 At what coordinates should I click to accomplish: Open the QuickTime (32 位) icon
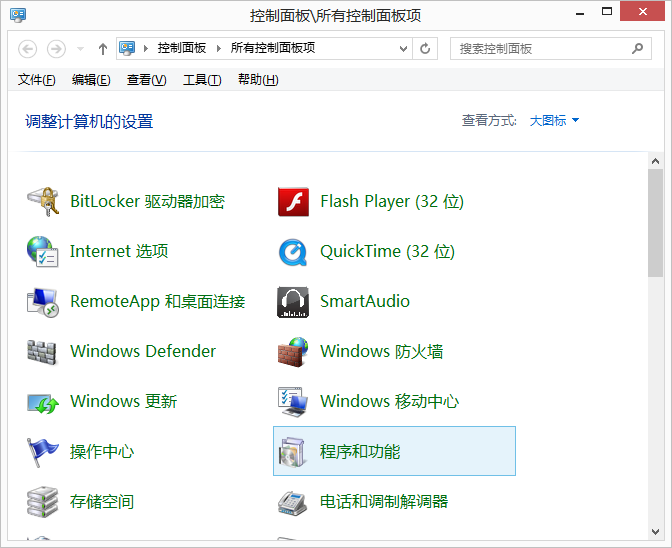pos(292,251)
